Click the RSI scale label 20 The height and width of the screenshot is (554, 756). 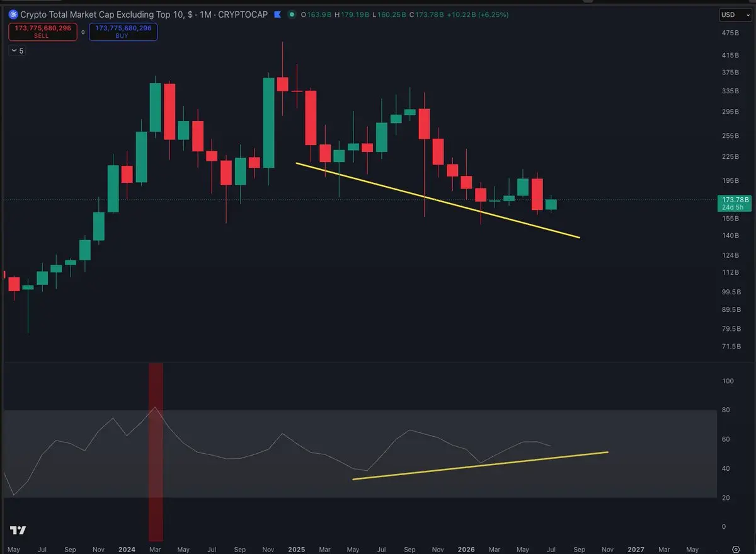click(726, 498)
